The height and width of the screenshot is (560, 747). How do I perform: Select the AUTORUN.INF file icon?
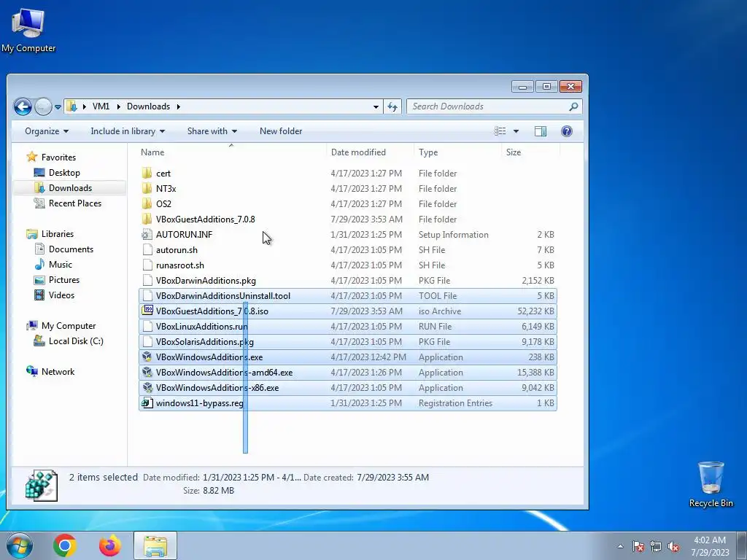pyautogui.click(x=147, y=234)
